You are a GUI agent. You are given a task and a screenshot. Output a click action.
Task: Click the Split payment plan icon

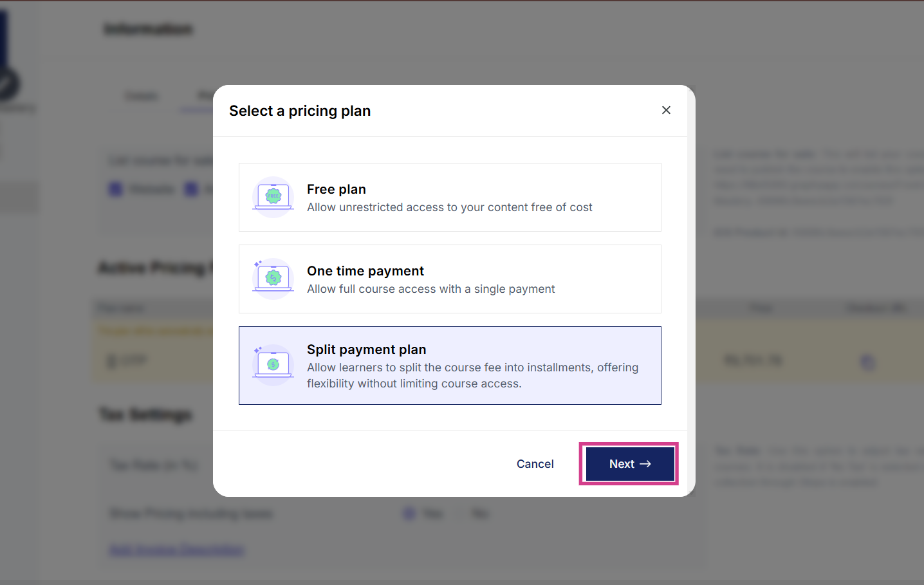pyautogui.click(x=273, y=365)
